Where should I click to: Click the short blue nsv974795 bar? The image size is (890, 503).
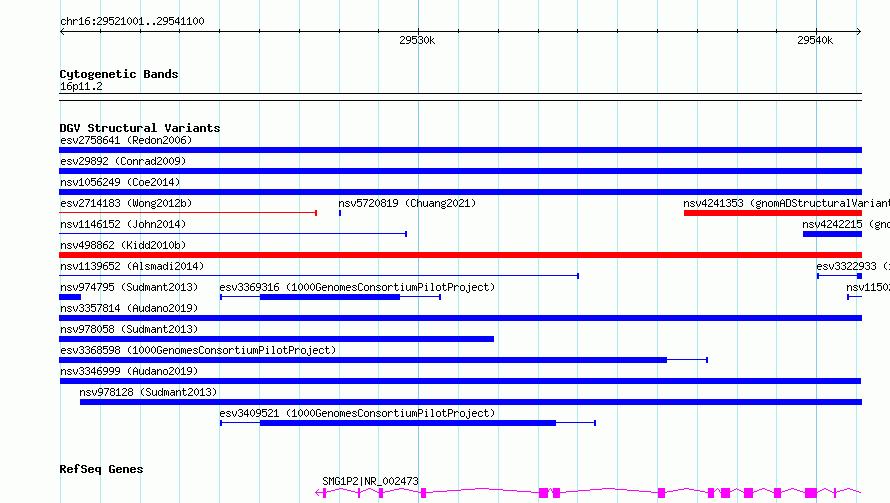(70, 297)
